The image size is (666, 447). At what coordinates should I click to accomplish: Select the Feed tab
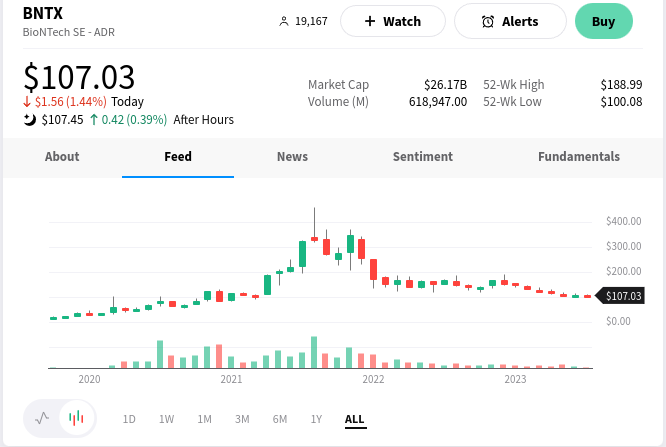[178, 157]
